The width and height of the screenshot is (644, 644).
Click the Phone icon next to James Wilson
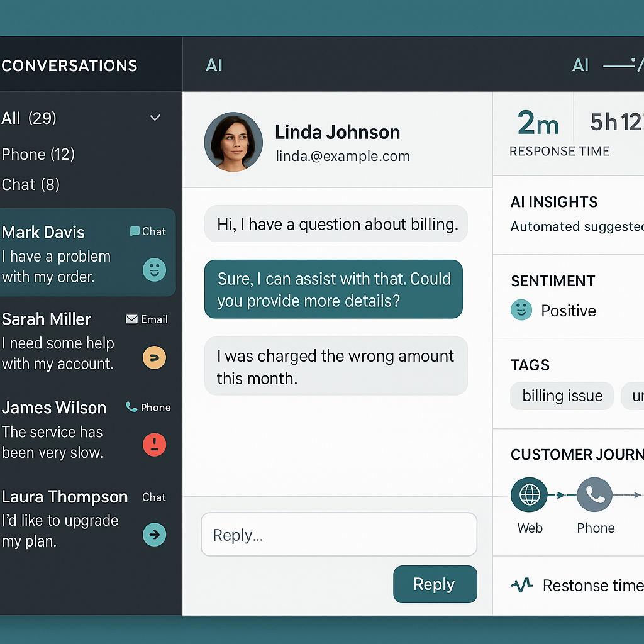click(130, 407)
